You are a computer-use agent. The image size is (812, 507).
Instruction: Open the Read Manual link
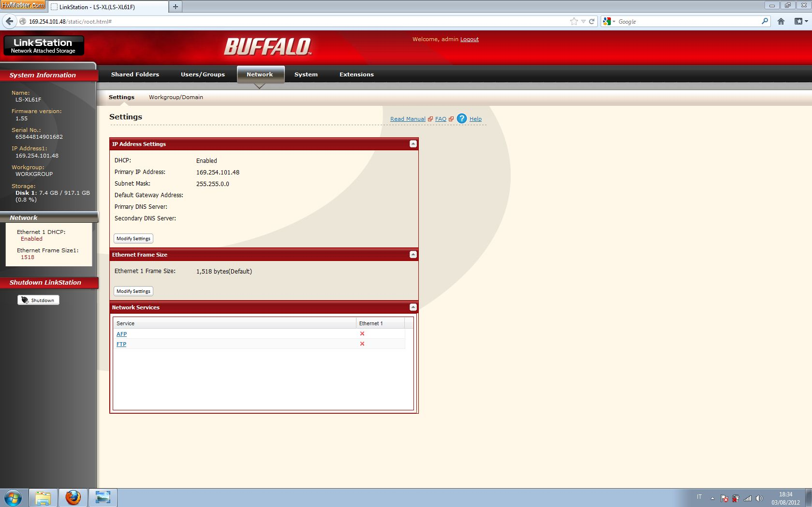coord(408,119)
